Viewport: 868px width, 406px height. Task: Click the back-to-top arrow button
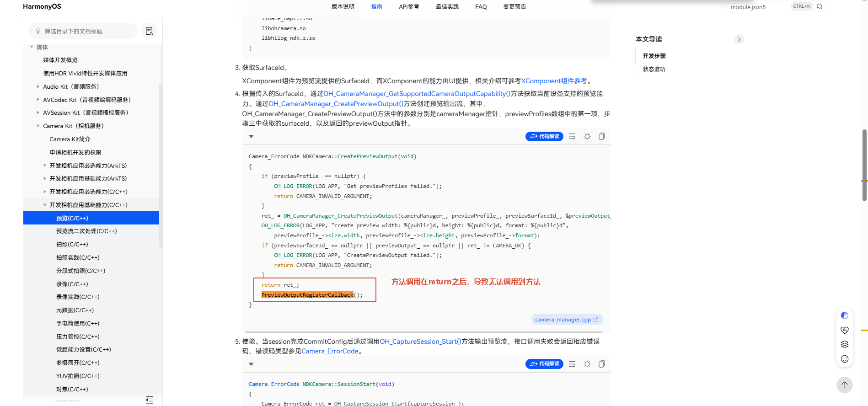pos(845,385)
